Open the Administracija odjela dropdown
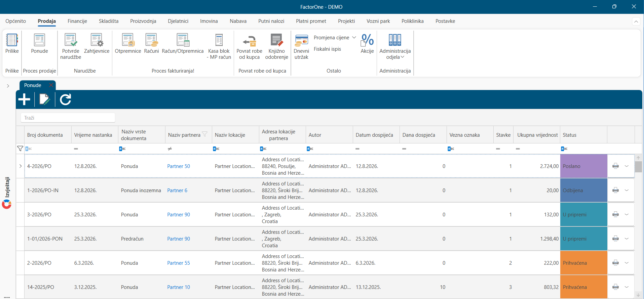The width and height of the screenshot is (644, 299). coord(395,46)
